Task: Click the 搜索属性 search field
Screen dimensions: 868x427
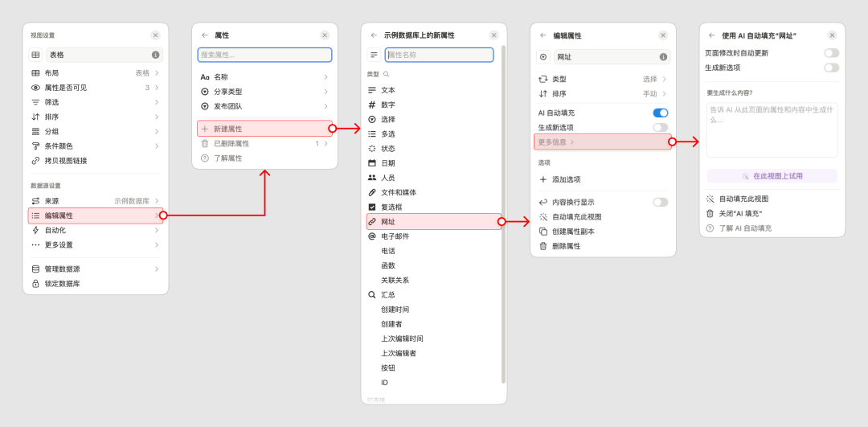Action: click(264, 55)
